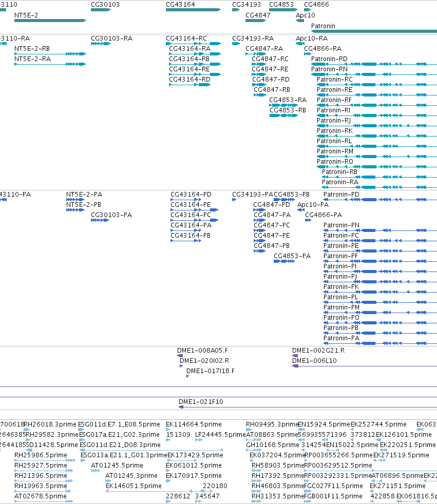
Task: Click clone DME1-021F10
Action: 201,402
